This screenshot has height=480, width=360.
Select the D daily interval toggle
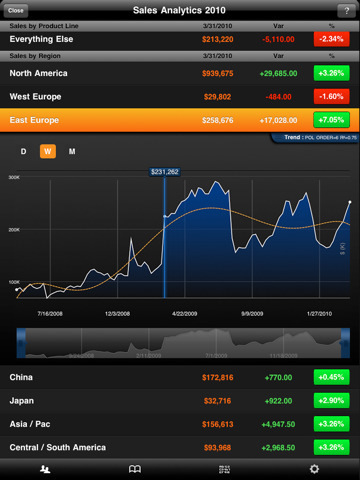click(23, 151)
